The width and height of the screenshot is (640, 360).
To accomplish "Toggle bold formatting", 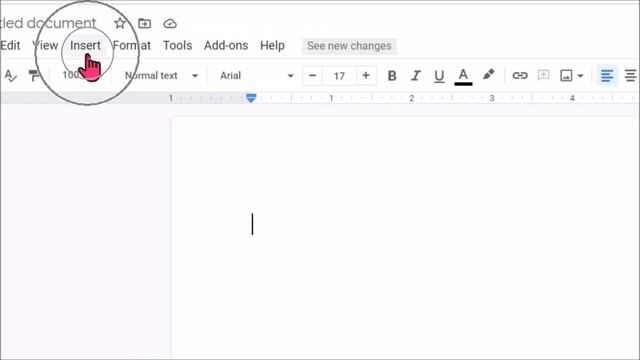I will [x=392, y=76].
